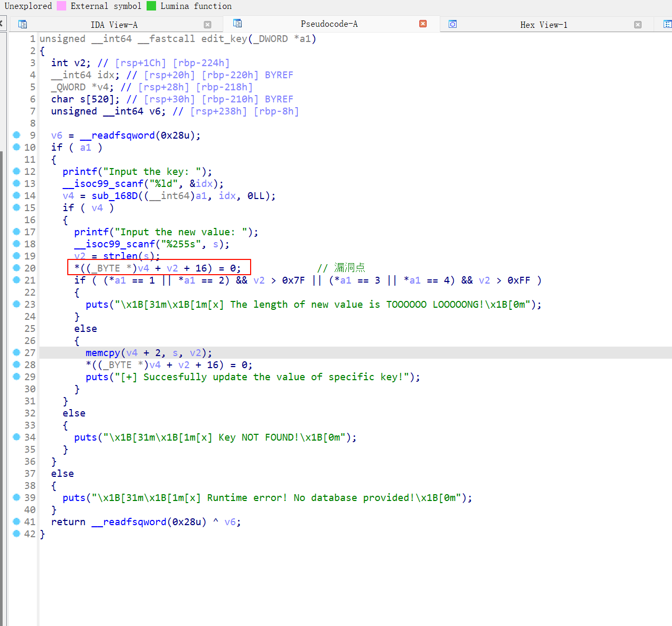The width and height of the screenshot is (672, 626).
Task: Click the "Lumina function" legend label
Action: coord(196,6)
